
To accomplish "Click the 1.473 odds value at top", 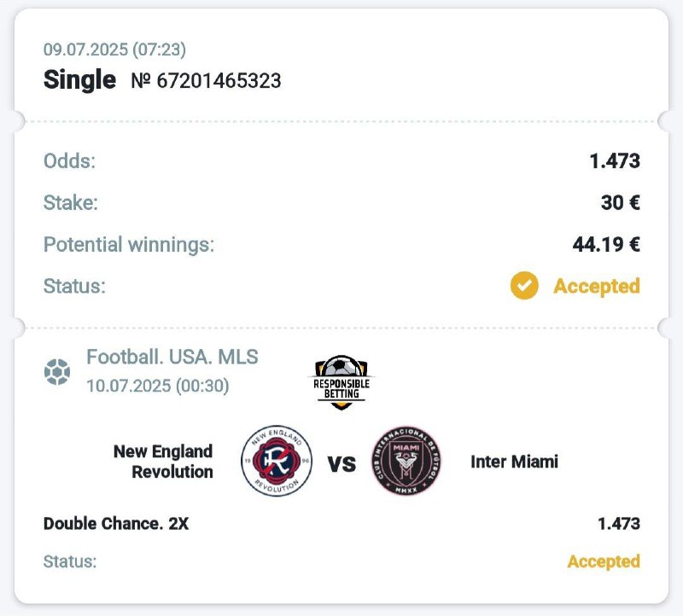I will (615, 161).
